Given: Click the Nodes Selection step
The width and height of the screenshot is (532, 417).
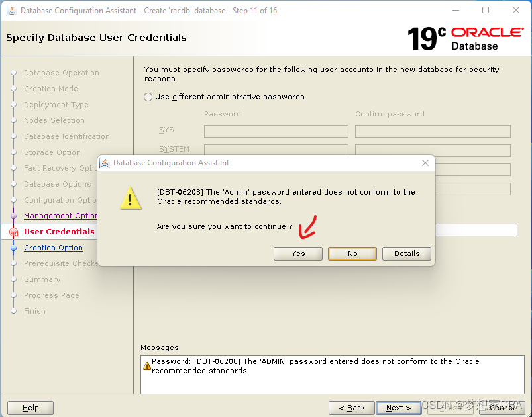Looking at the screenshot, I should tap(54, 120).
